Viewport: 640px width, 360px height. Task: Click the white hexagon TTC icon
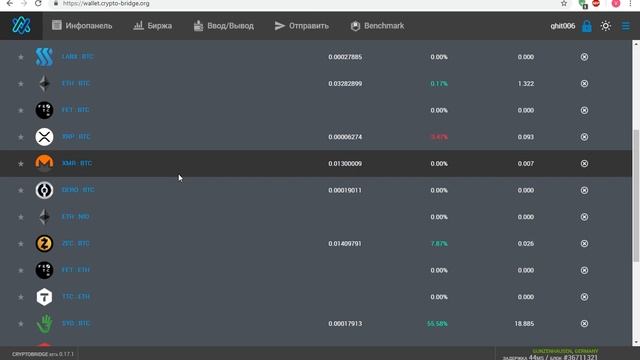44,297
